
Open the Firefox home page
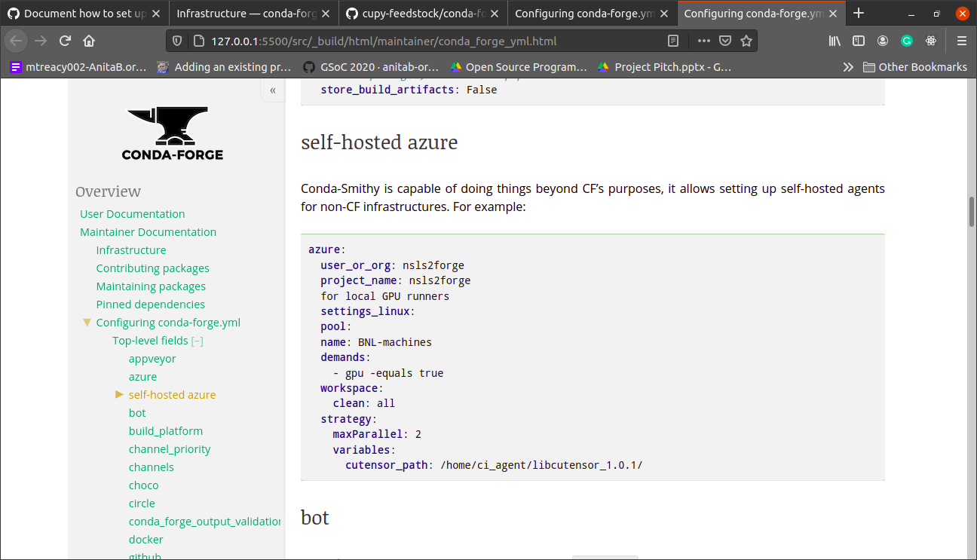[89, 41]
